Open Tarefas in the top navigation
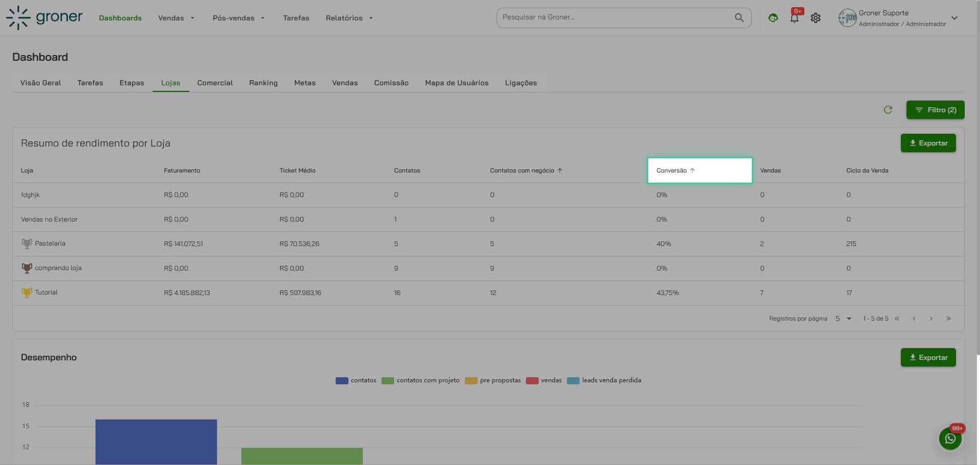This screenshot has height=465, width=980. [296, 18]
